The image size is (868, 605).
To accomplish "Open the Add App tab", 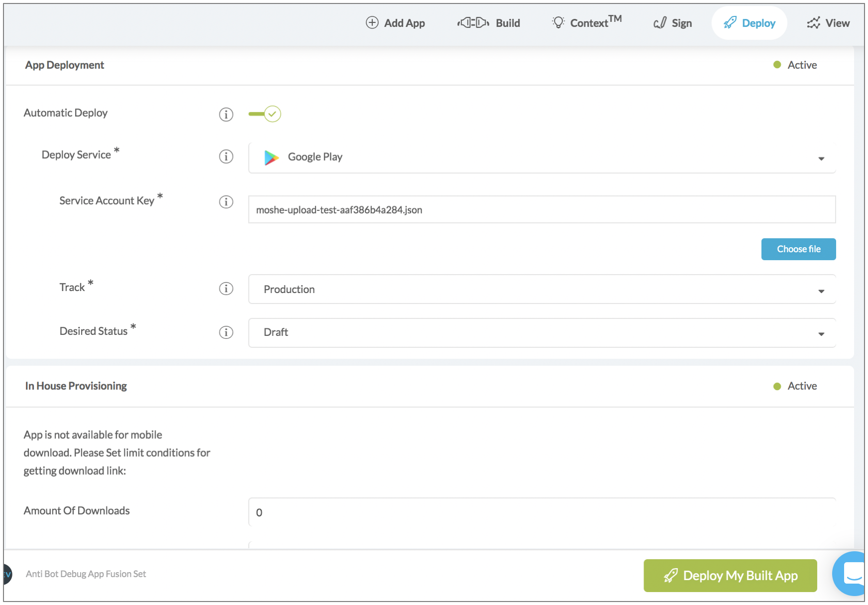I will (396, 23).
